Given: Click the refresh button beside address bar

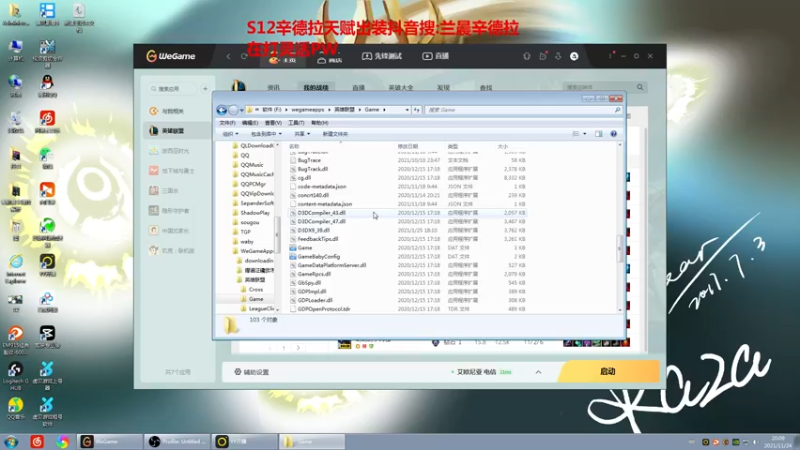Looking at the screenshot, I should pos(416,110).
